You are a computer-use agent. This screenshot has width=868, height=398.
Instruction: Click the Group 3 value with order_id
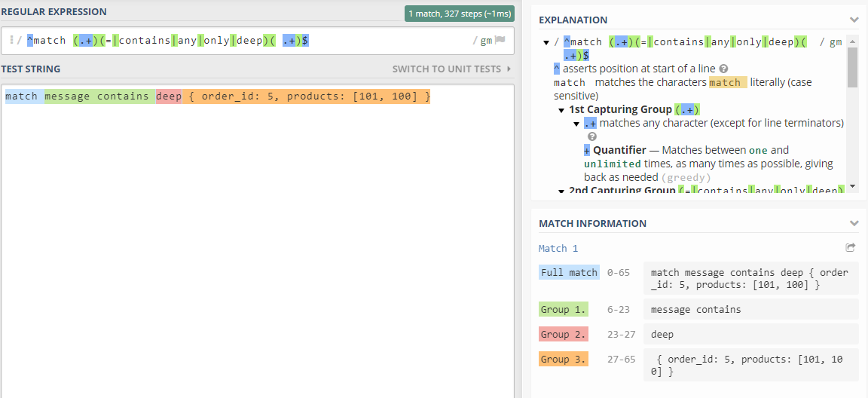coord(751,366)
